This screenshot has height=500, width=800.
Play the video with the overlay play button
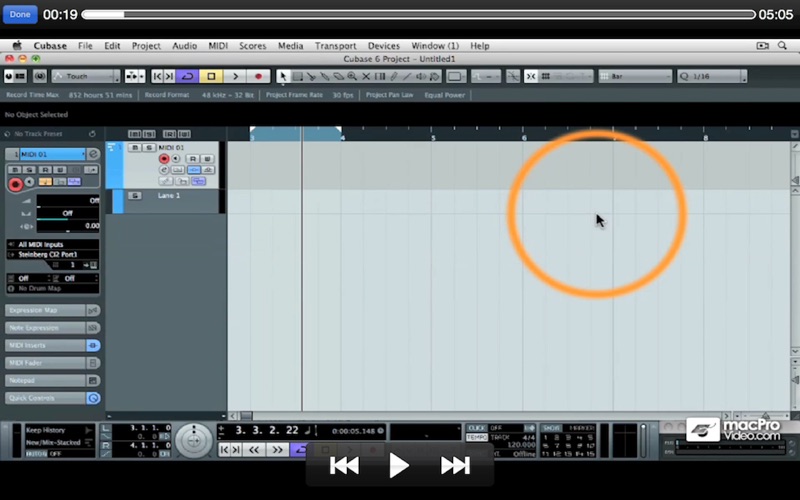(x=398, y=465)
